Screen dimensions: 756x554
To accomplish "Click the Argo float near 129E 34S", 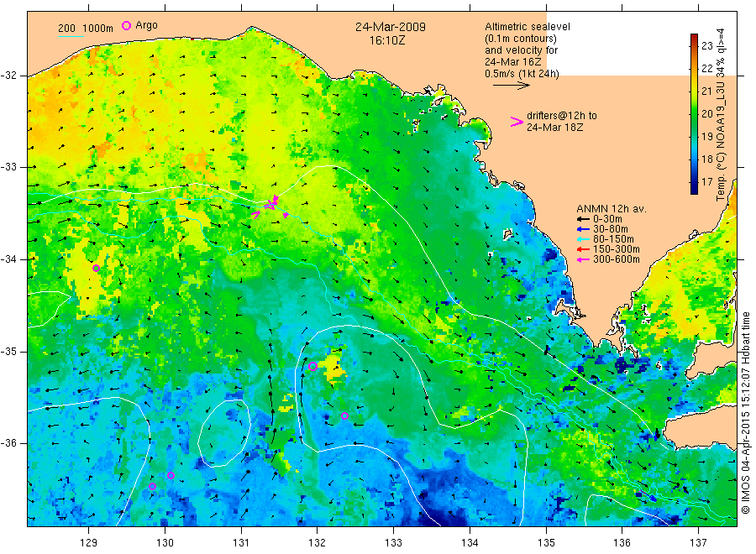I will click(x=96, y=269).
